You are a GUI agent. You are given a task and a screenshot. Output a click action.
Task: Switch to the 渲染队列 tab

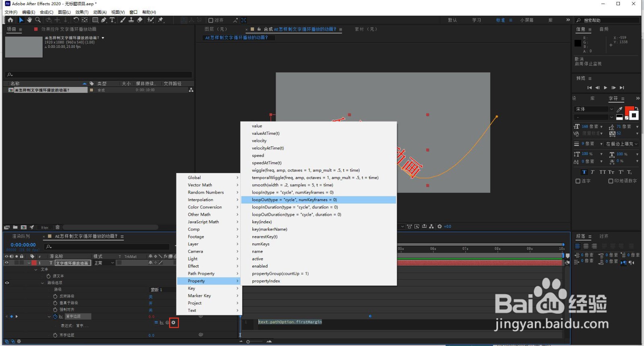pos(21,236)
